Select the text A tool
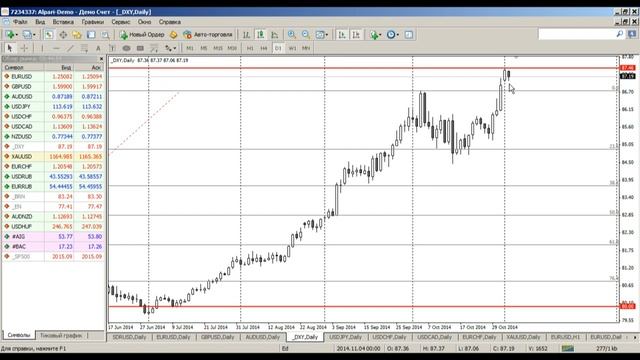The image size is (640, 360). click(x=98, y=48)
